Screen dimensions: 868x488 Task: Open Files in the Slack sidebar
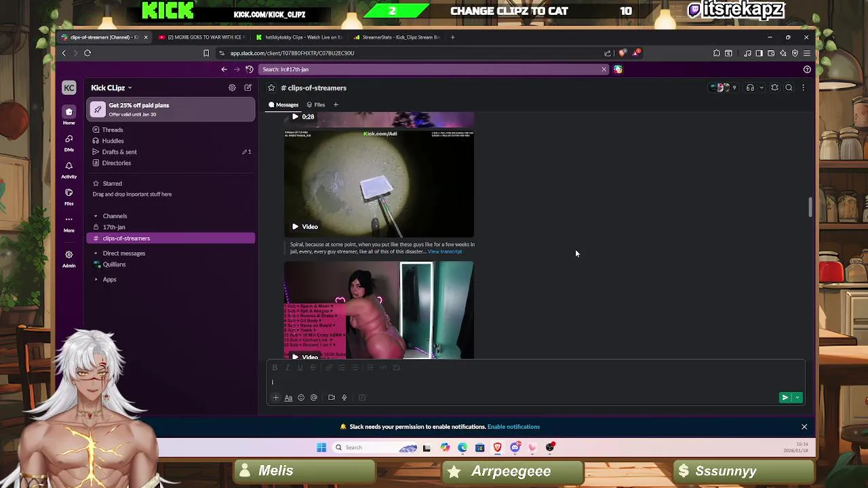click(69, 197)
